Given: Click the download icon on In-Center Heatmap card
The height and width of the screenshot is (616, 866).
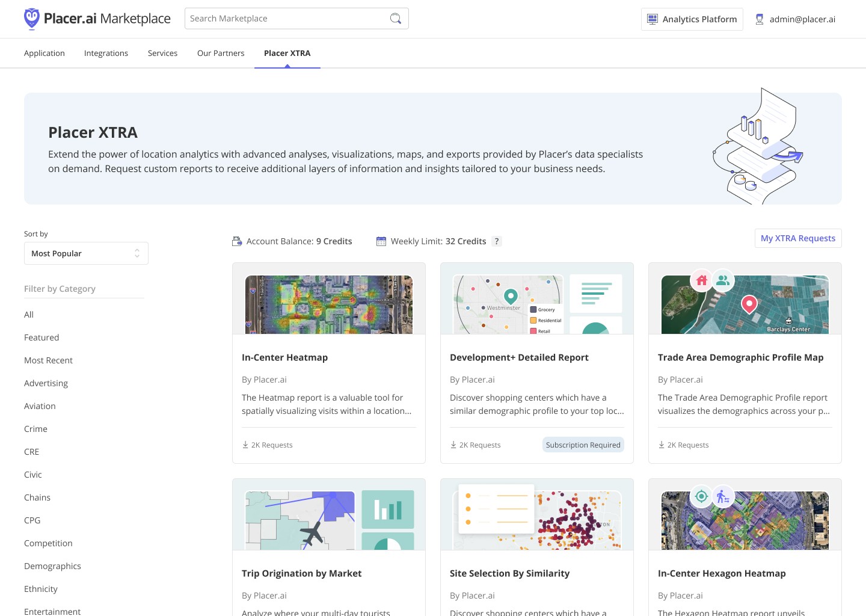Looking at the screenshot, I should (245, 445).
